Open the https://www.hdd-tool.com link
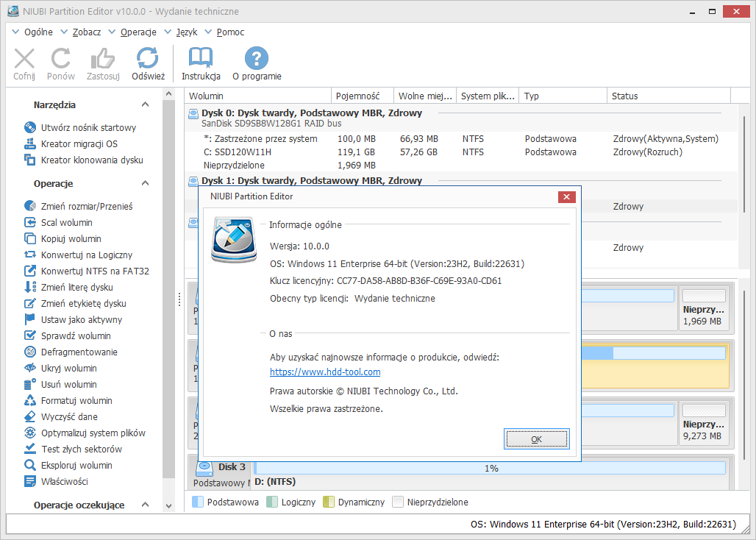 coord(325,372)
